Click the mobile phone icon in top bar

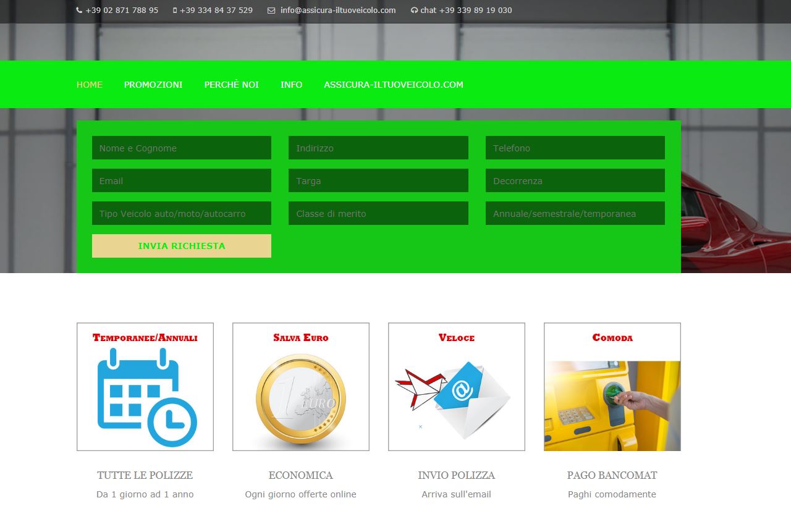tap(175, 11)
